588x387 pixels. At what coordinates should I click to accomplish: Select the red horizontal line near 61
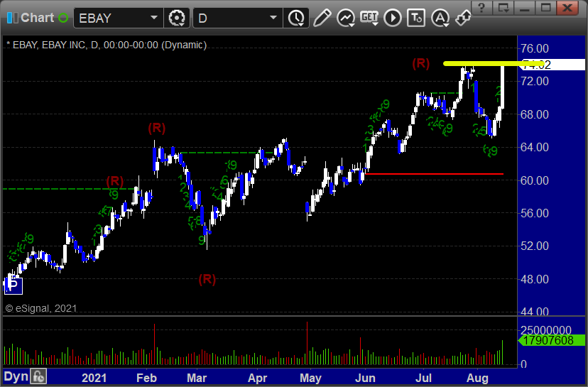click(x=434, y=174)
